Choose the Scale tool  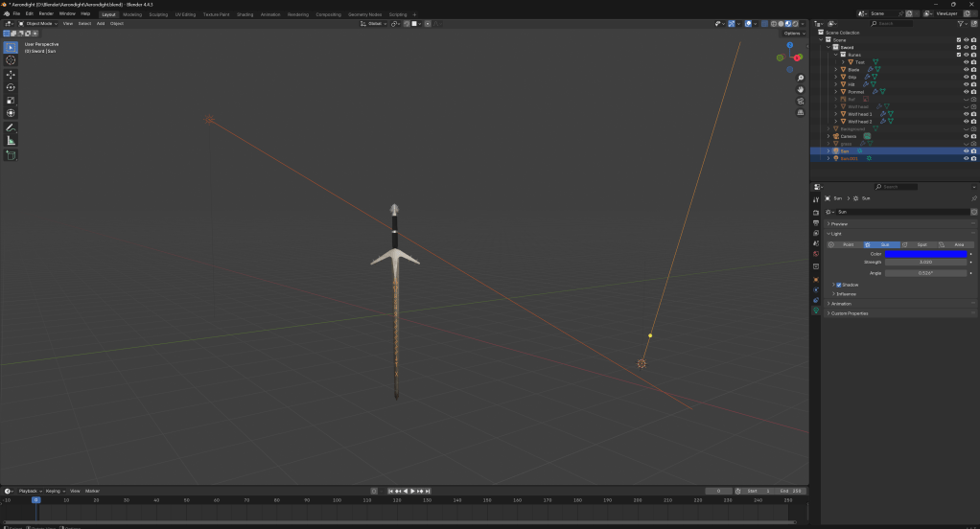(x=11, y=101)
